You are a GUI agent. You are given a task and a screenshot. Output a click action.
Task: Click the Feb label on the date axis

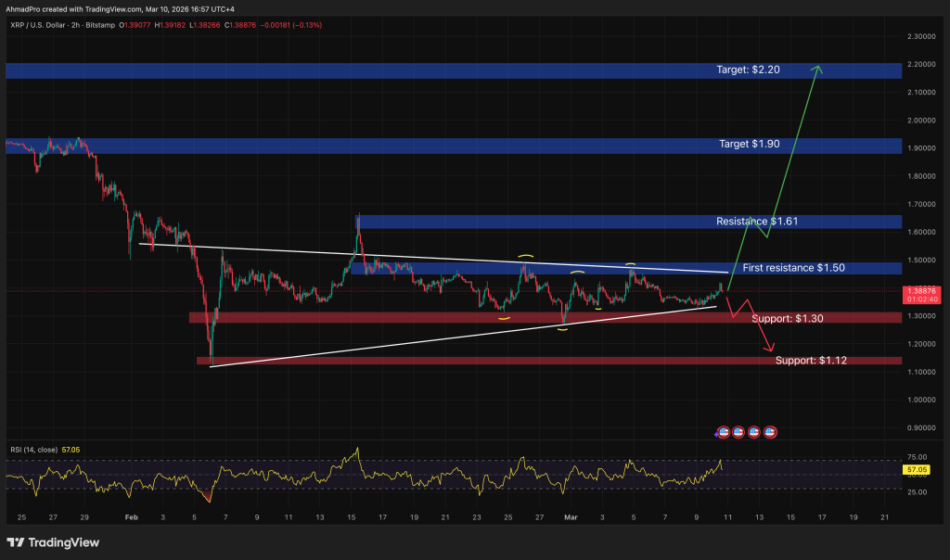131,516
